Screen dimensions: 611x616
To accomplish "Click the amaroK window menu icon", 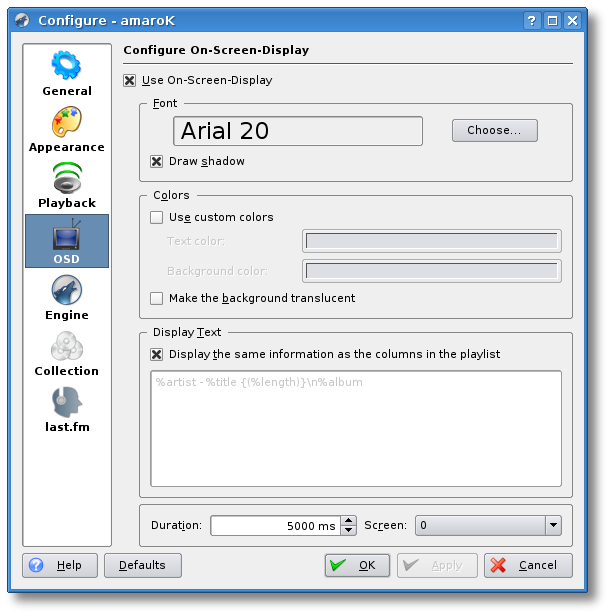I will click(x=22, y=20).
